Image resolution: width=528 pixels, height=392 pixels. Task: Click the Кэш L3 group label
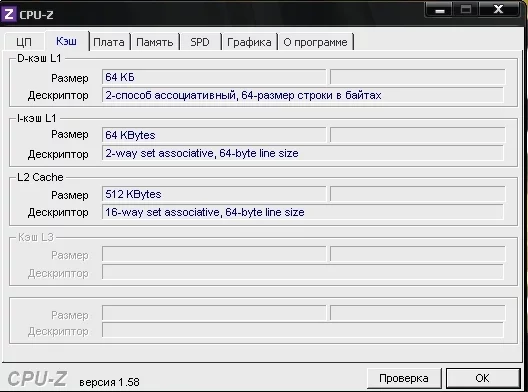(x=36, y=237)
